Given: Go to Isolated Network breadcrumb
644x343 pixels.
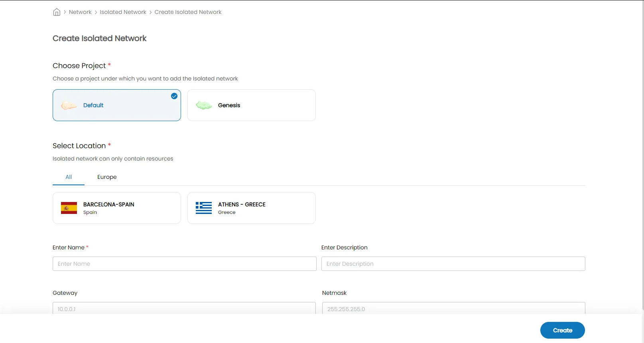Looking at the screenshot, I should coord(123,12).
